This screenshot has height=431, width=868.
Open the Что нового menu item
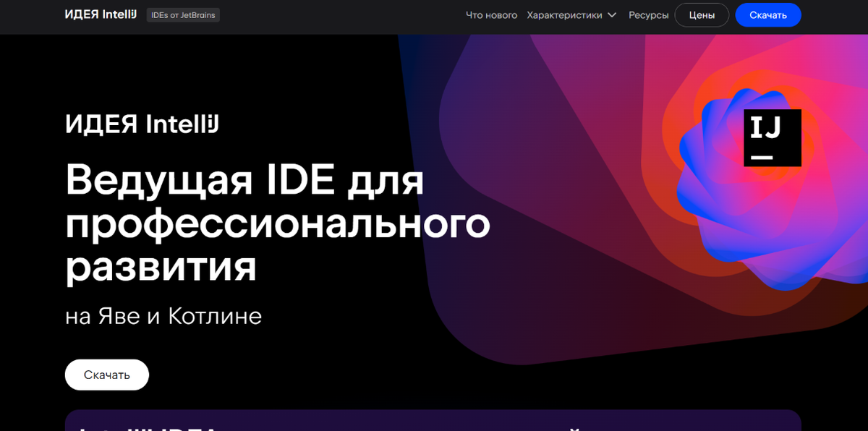(492, 15)
